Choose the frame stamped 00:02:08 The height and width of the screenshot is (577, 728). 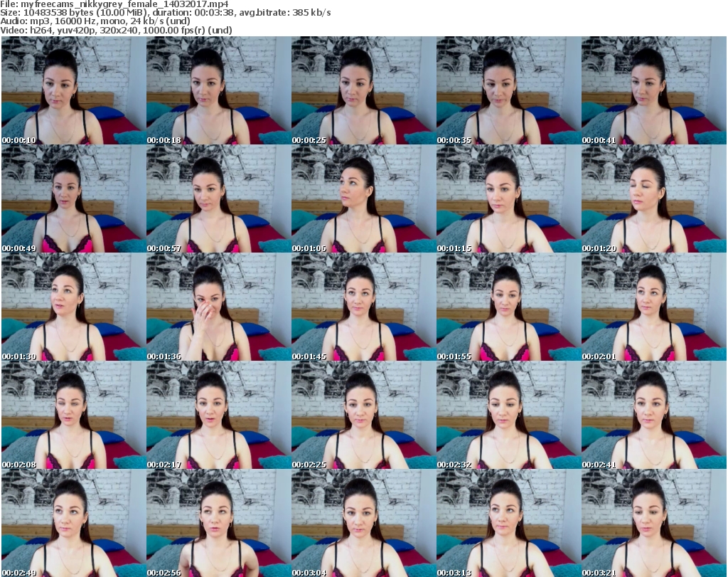[x=73, y=415]
